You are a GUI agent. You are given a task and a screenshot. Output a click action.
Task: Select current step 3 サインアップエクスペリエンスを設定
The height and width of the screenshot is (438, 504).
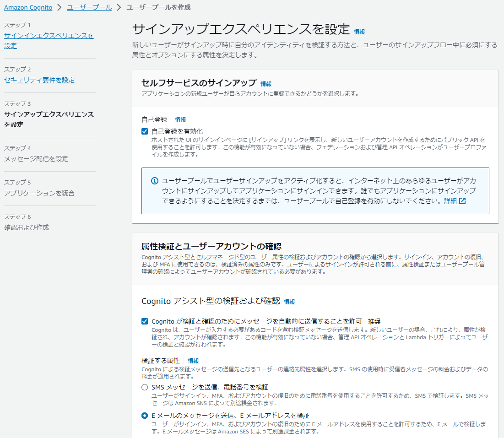(x=49, y=119)
